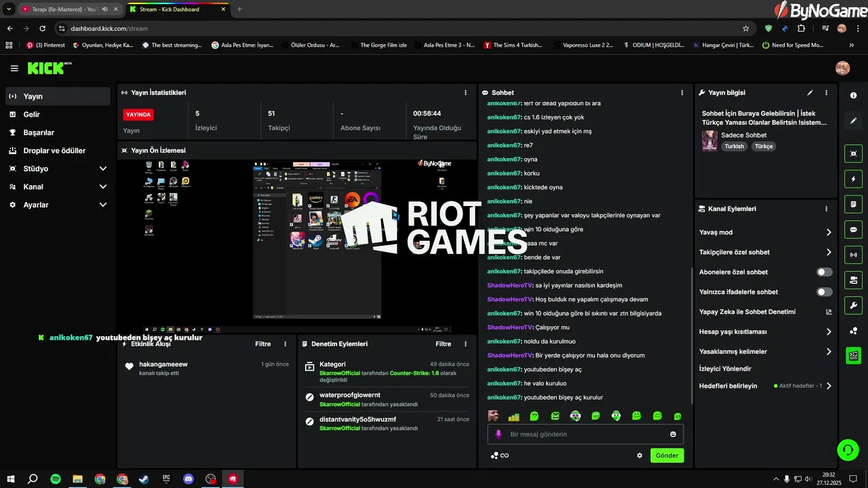Open Takipçilere özel sohbet arrow

[829, 252]
